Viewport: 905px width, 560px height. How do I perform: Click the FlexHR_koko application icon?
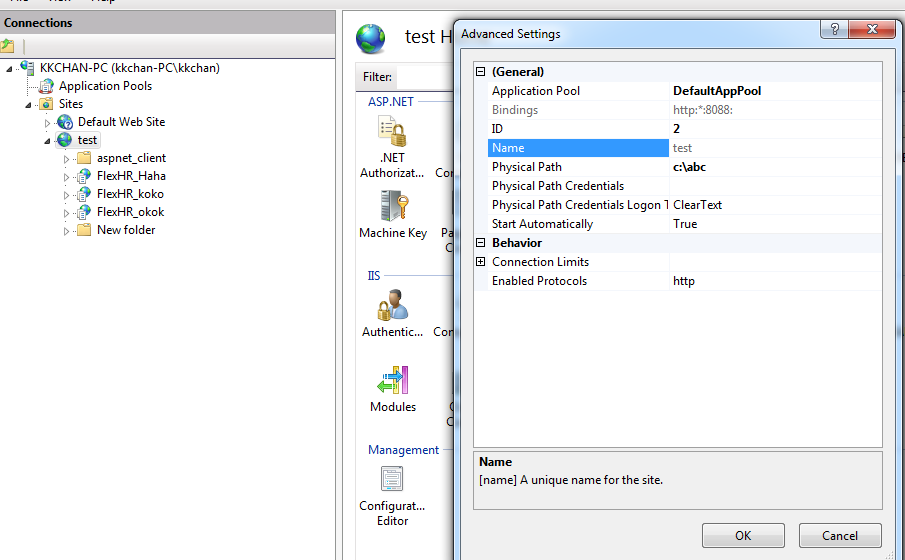point(84,193)
